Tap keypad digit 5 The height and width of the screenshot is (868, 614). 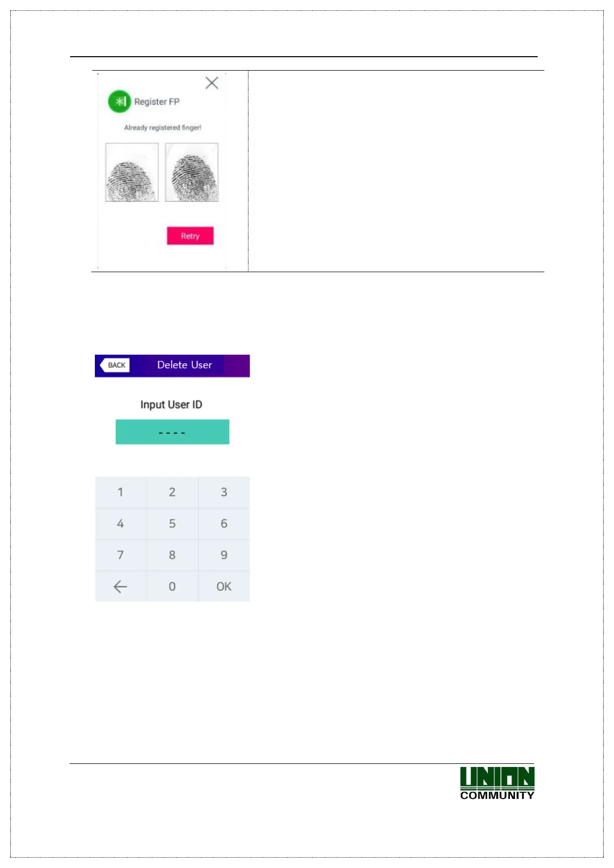(172, 524)
